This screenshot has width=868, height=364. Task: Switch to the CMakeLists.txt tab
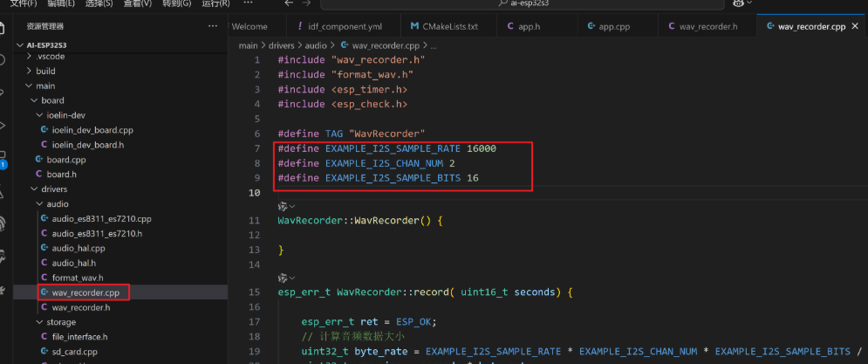coord(450,26)
